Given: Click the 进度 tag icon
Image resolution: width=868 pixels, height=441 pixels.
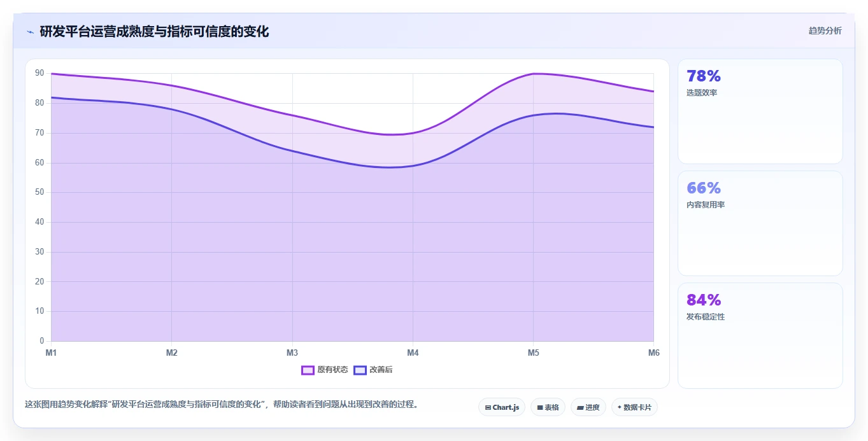Looking at the screenshot, I should 581,407.
